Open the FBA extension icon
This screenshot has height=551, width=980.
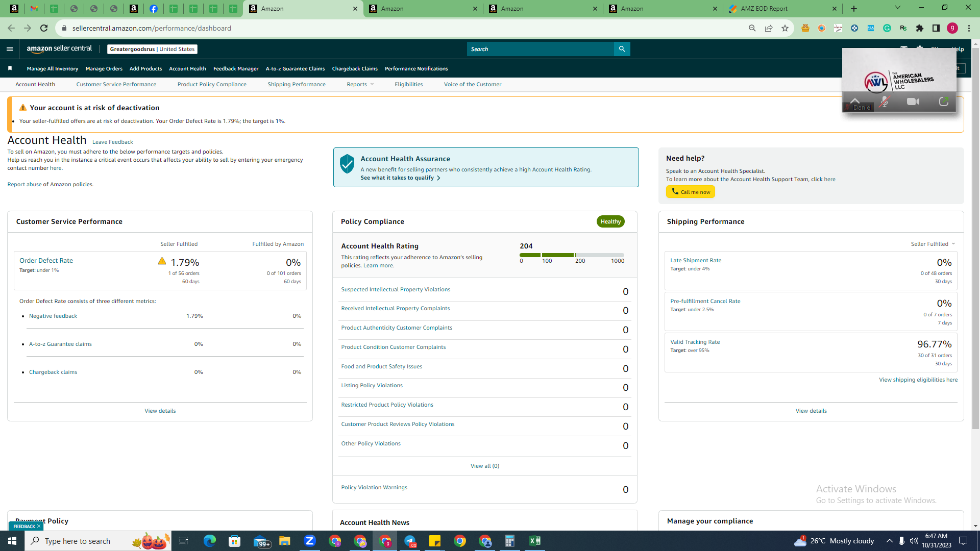pos(871,28)
